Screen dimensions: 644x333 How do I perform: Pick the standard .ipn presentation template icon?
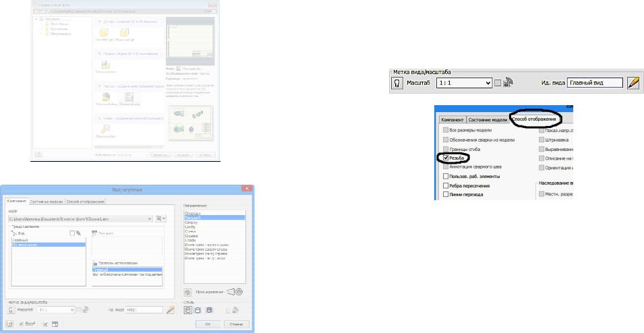(x=106, y=129)
